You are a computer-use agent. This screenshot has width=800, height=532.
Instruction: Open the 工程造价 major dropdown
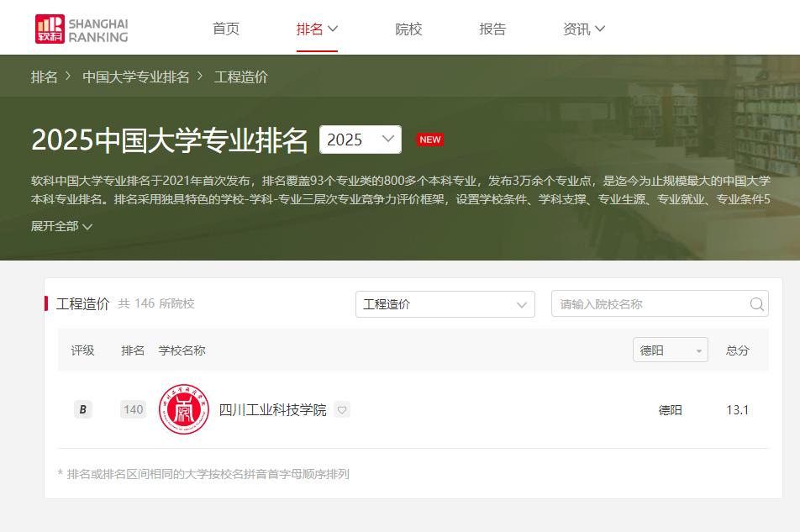(x=445, y=304)
